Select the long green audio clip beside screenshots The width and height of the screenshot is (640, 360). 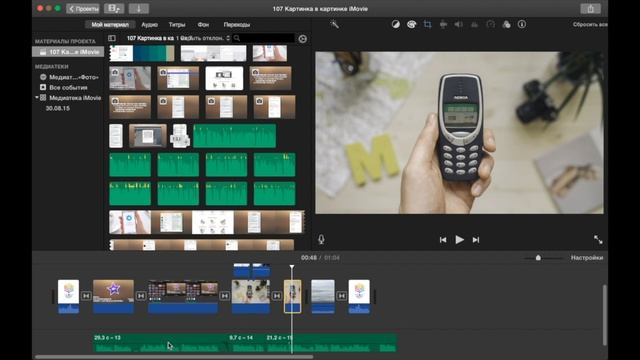point(234,136)
